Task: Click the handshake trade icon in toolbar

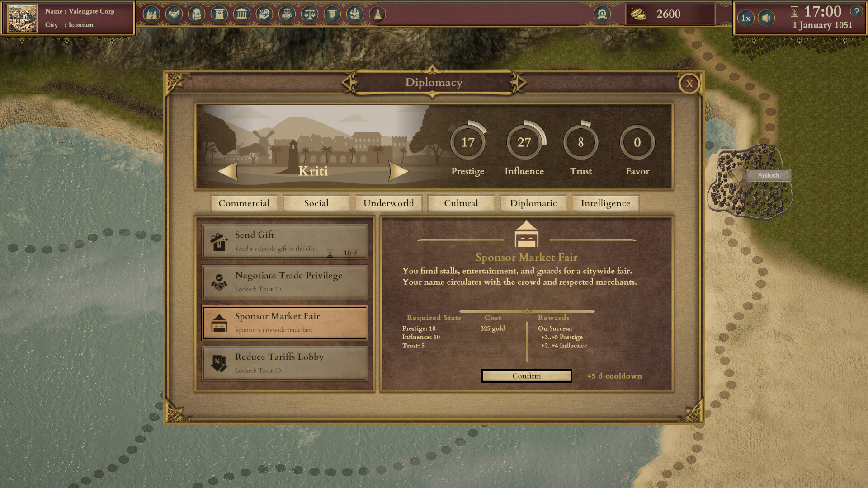Action: (x=174, y=14)
